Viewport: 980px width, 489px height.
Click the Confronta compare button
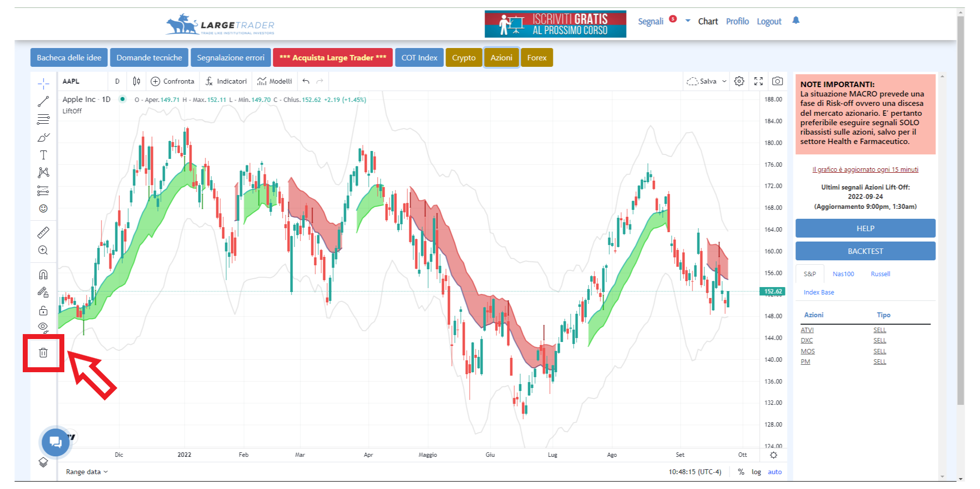tap(172, 81)
